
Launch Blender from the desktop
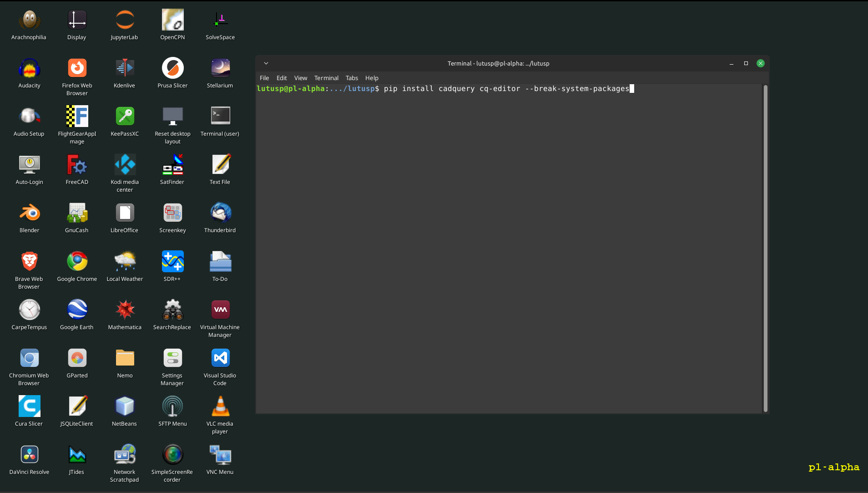(30, 213)
